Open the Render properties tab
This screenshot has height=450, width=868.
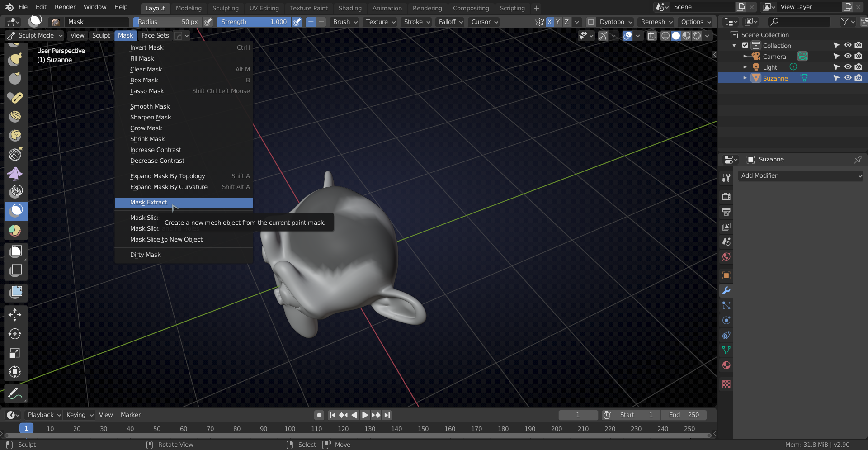(726, 196)
